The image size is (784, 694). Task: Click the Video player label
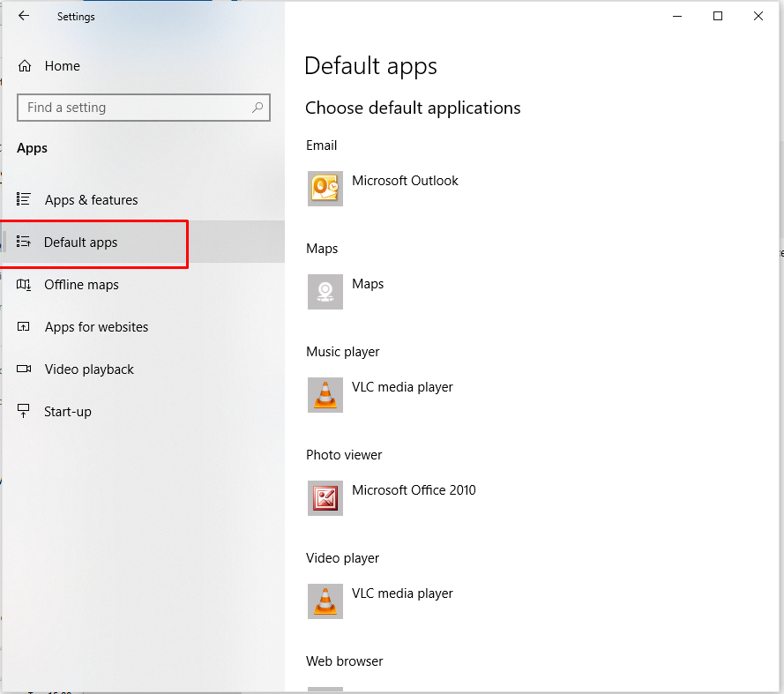(342, 558)
